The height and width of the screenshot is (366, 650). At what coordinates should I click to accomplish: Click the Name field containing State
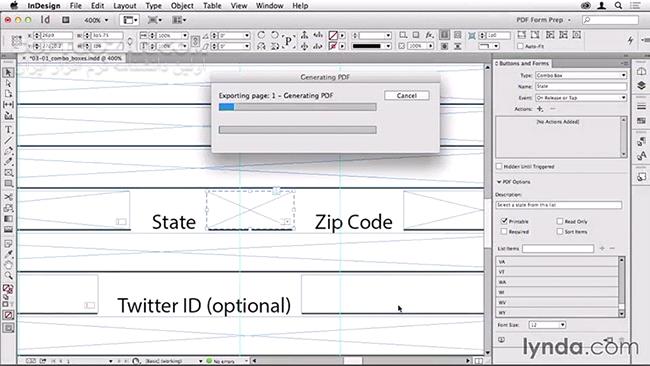click(581, 87)
